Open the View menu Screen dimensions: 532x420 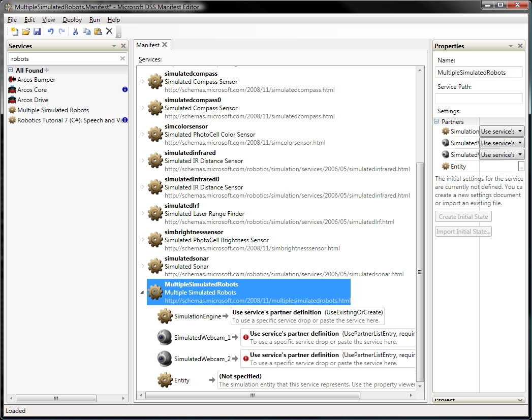pyautogui.click(x=48, y=20)
